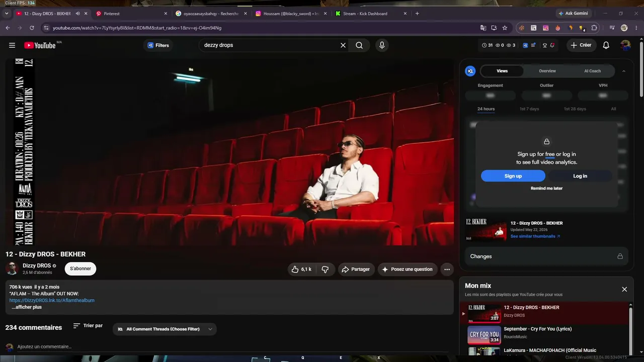Image resolution: width=644 pixels, height=362 pixels.
Task: Open the Chrome profile avatar
Action: (624, 28)
